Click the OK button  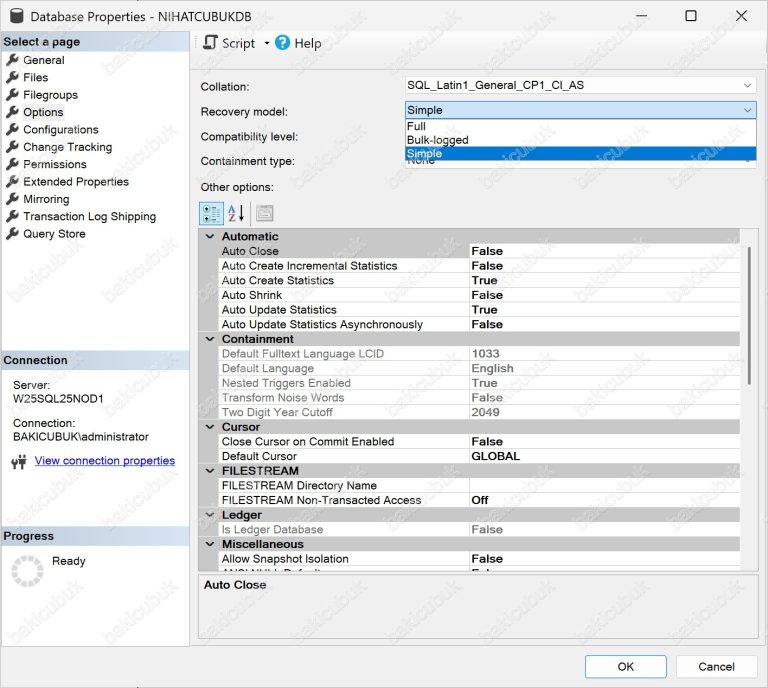[625, 666]
